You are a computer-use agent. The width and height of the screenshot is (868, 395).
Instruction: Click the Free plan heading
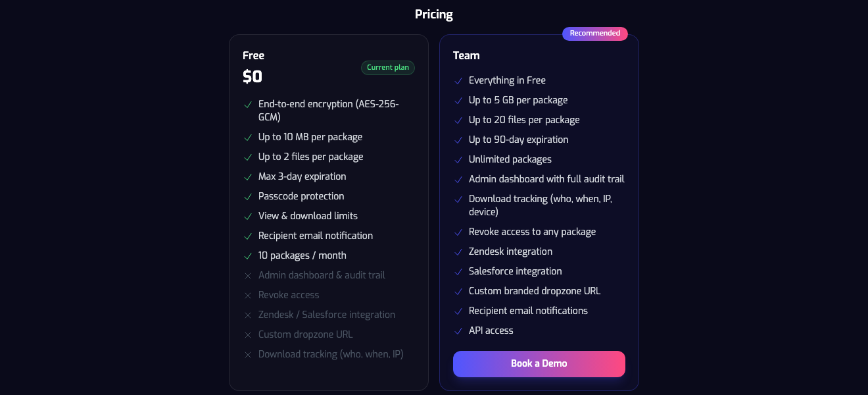(253, 55)
